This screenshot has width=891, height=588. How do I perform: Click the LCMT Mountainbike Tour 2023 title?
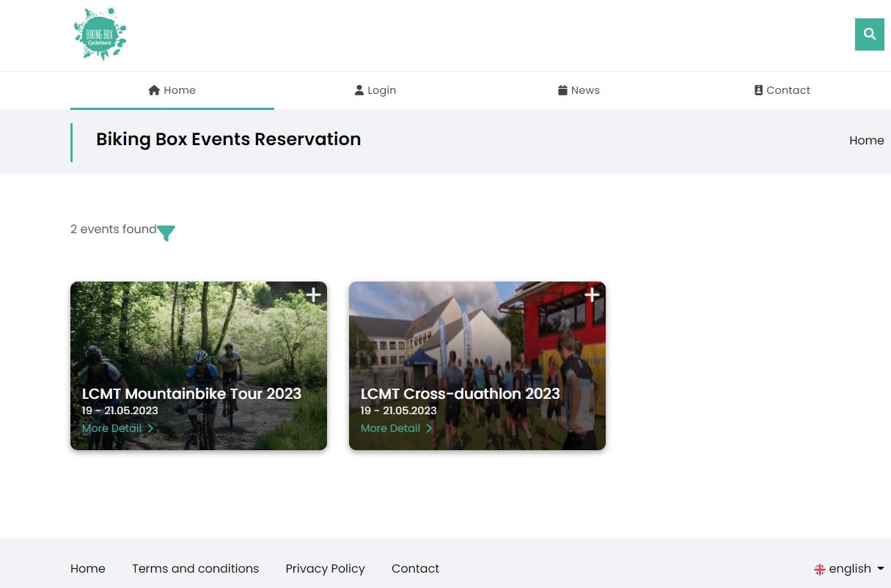[191, 394]
